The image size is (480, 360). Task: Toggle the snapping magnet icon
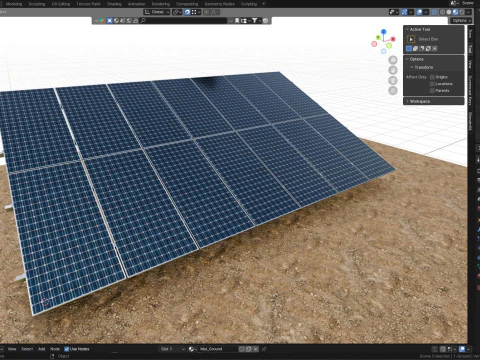click(187, 12)
